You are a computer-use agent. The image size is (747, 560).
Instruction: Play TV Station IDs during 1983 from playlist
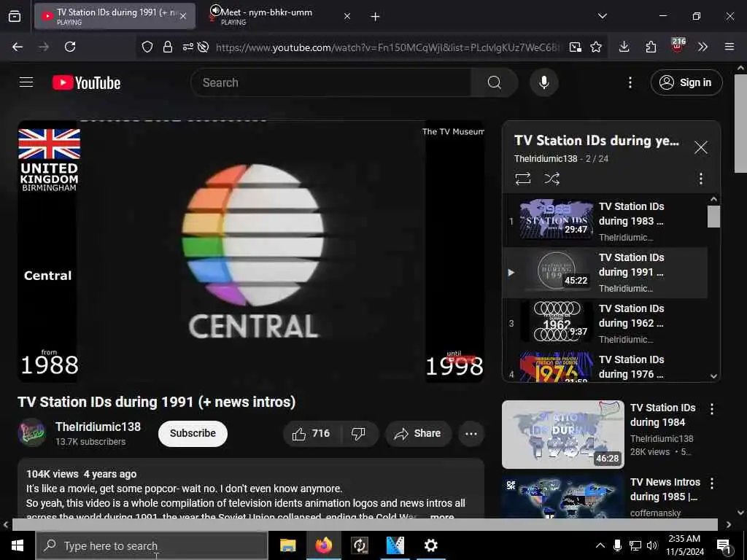coord(605,222)
